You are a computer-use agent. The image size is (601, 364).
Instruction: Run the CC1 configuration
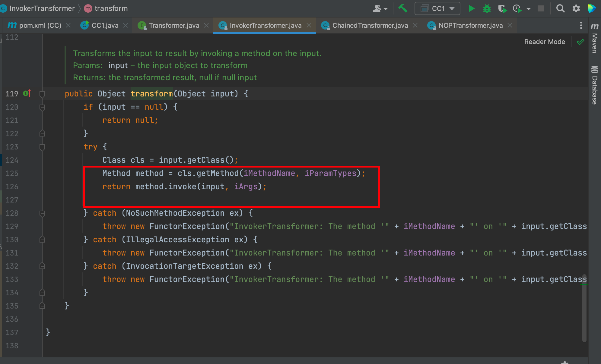(471, 8)
